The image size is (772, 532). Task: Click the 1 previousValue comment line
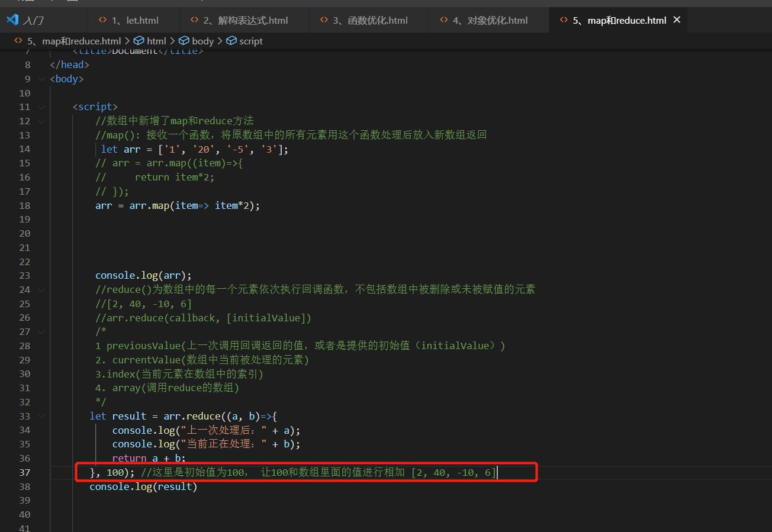[x=300, y=346]
